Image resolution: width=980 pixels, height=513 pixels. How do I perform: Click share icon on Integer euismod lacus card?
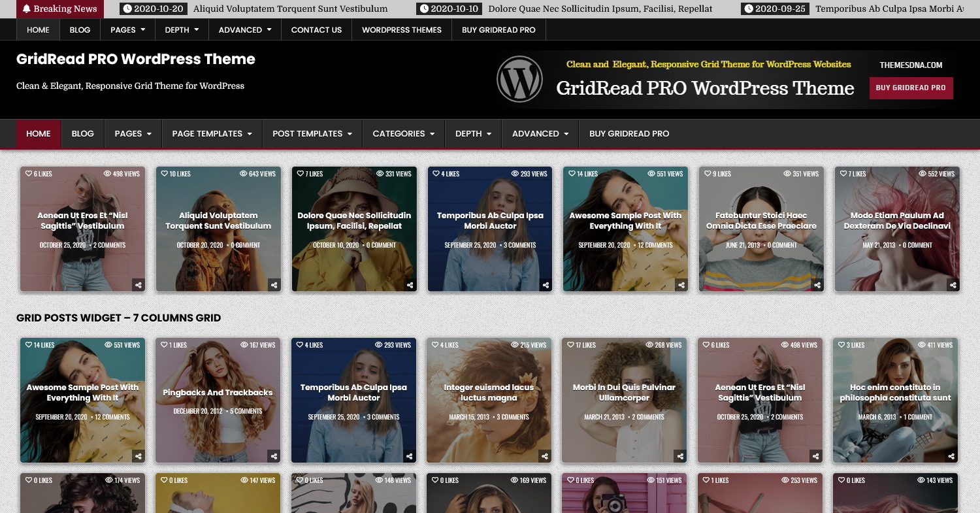545,456
